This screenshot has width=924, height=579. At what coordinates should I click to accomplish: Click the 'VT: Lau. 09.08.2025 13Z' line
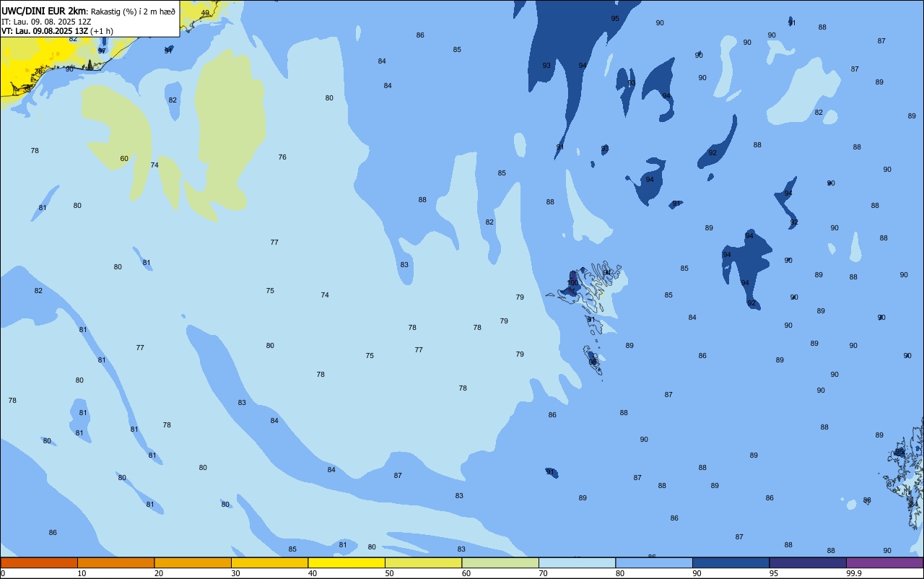(x=44, y=31)
